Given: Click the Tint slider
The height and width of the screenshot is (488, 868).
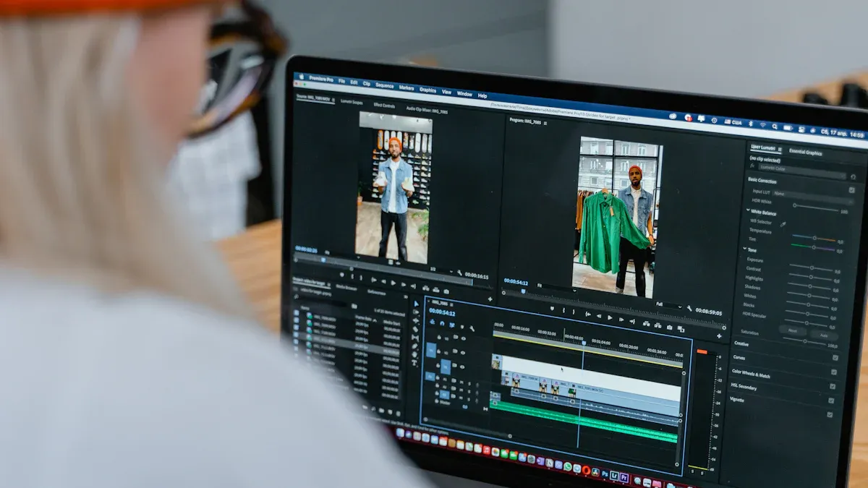Looking at the screenshot, I should coord(813,247).
